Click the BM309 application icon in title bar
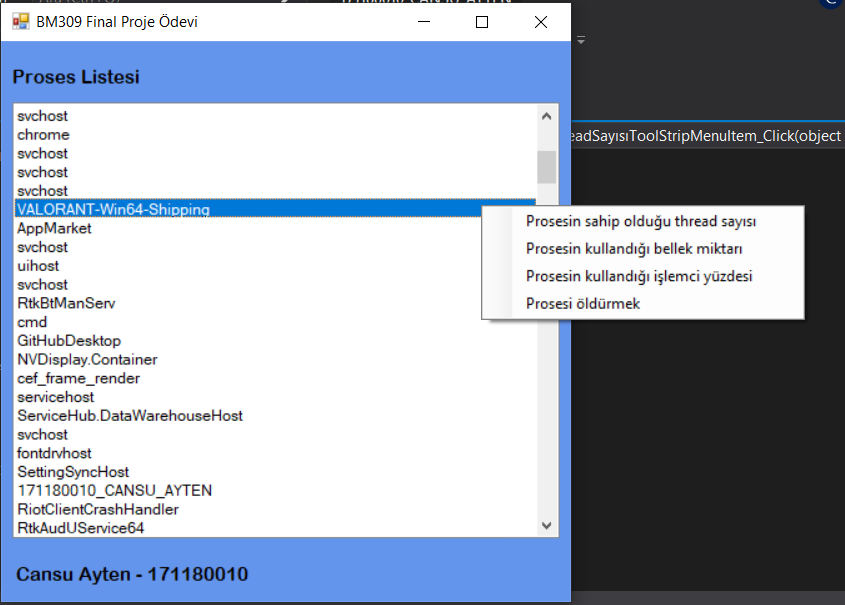This screenshot has width=845, height=605. (x=20, y=20)
